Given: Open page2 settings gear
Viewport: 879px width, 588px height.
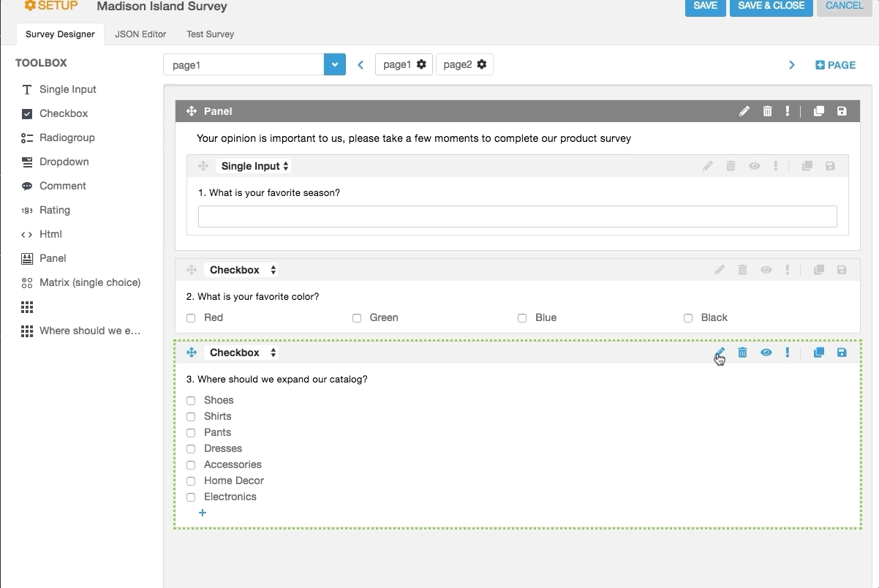Looking at the screenshot, I should click(x=481, y=64).
